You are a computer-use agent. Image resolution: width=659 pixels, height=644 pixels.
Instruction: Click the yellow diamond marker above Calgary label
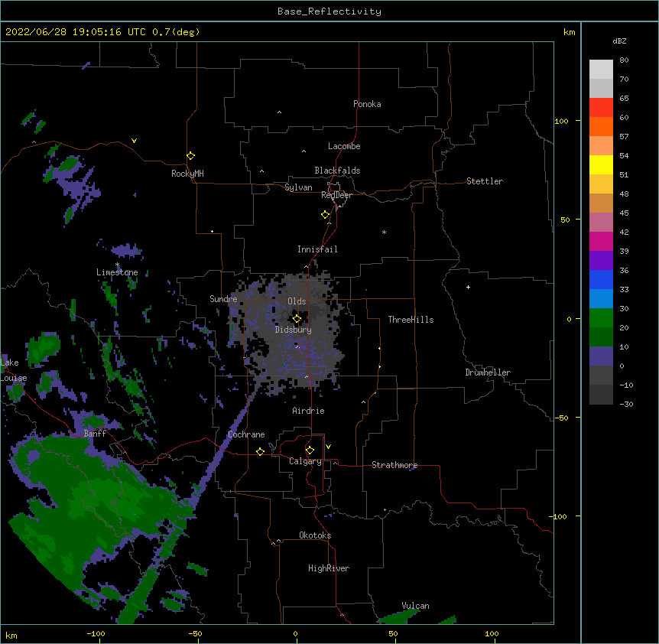(310, 450)
